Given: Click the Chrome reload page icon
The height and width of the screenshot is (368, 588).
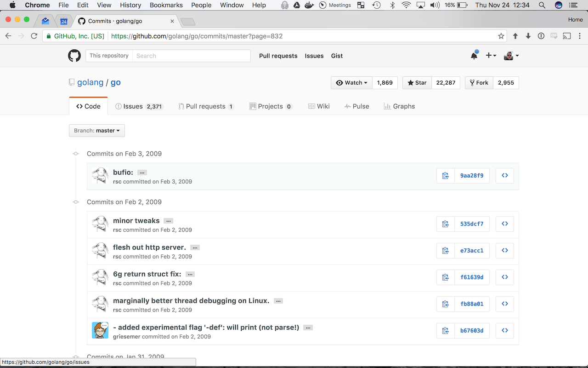Looking at the screenshot, I should (x=34, y=36).
